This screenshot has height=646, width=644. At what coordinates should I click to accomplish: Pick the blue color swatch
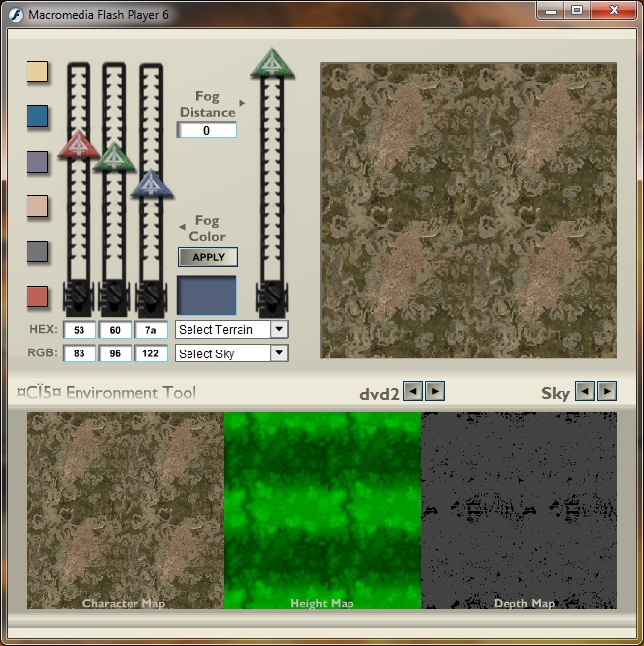pyautogui.click(x=37, y=116)
